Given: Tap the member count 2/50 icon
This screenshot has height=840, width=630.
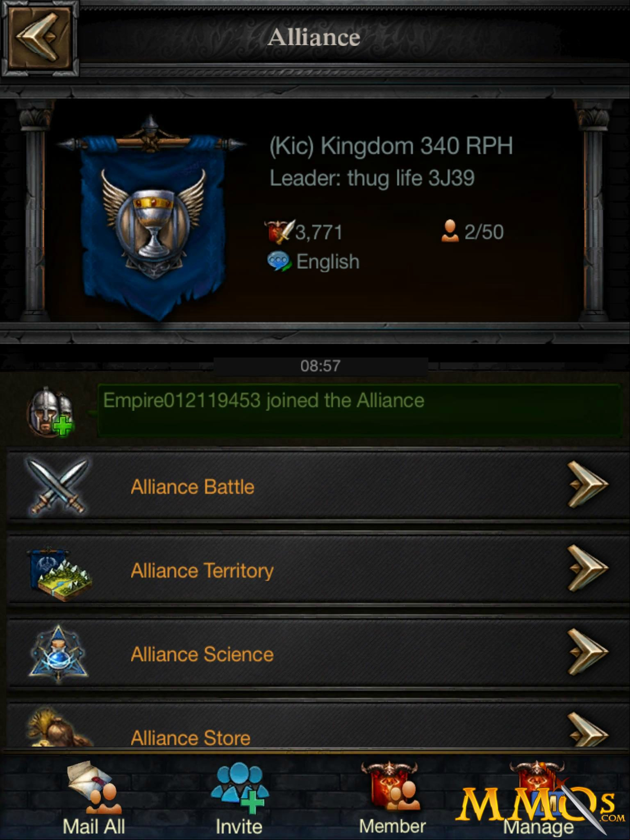Looking at the screenshot, I should point(450,231).
